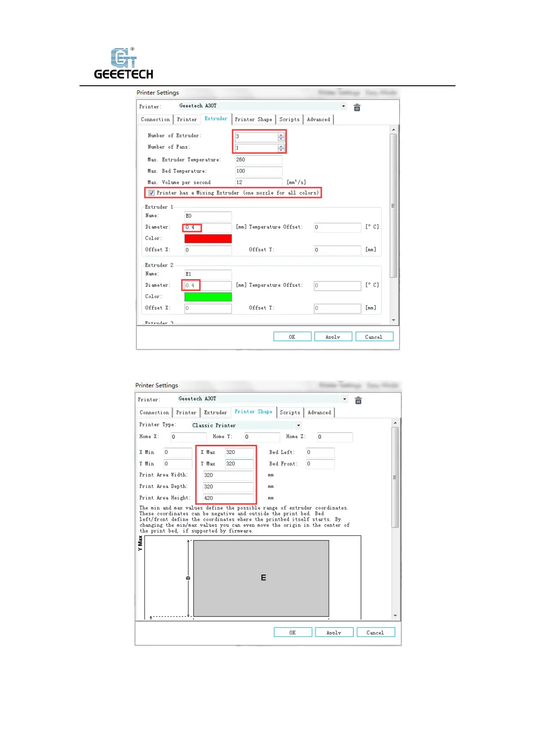The width and height of the screenshot is (535, 756).
Task: Click Bed Front field
Action: point(320,464)
